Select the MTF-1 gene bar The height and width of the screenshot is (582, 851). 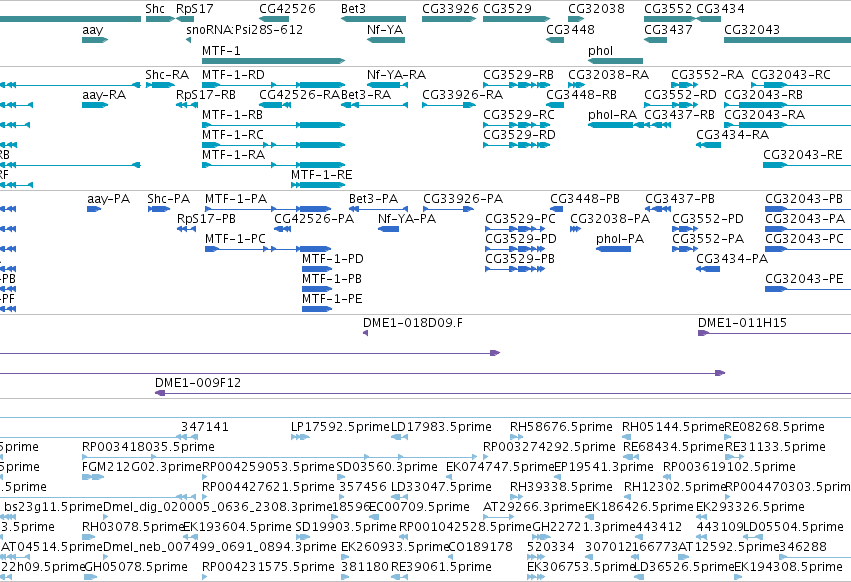274,60
